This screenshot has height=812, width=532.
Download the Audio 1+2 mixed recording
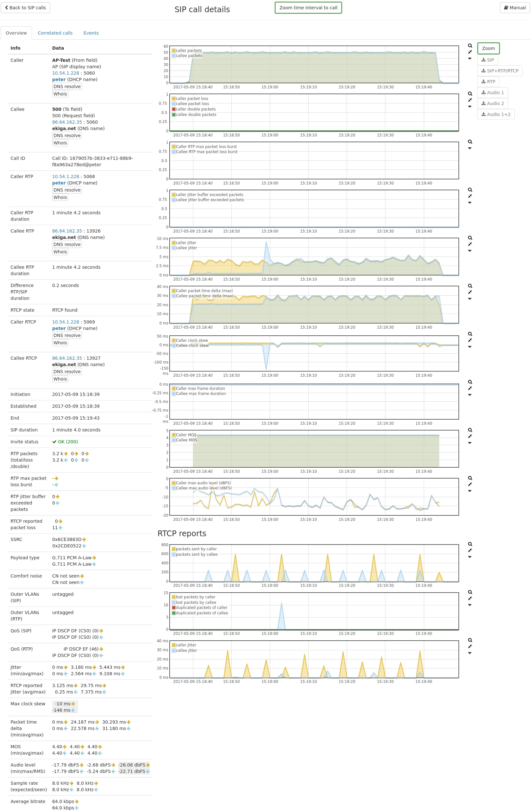(x=496, y=115)
